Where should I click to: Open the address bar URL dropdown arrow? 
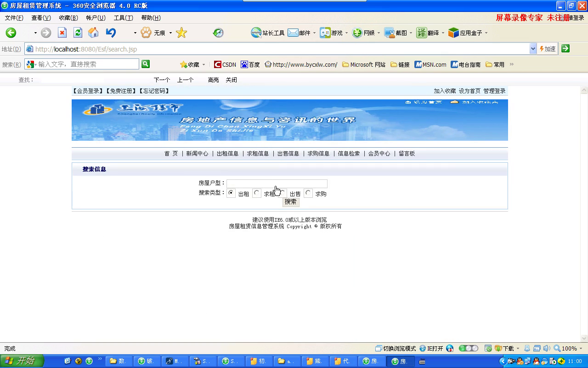[533, 49]
